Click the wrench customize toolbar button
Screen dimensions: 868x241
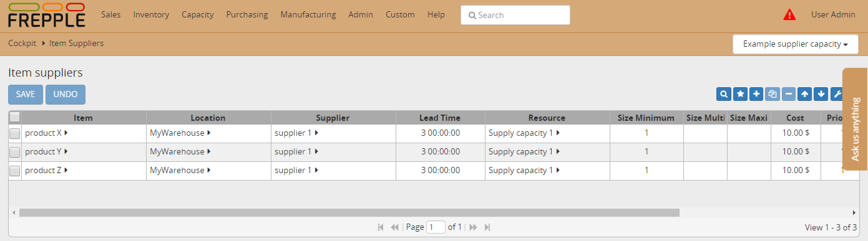(x=837, y=94)
